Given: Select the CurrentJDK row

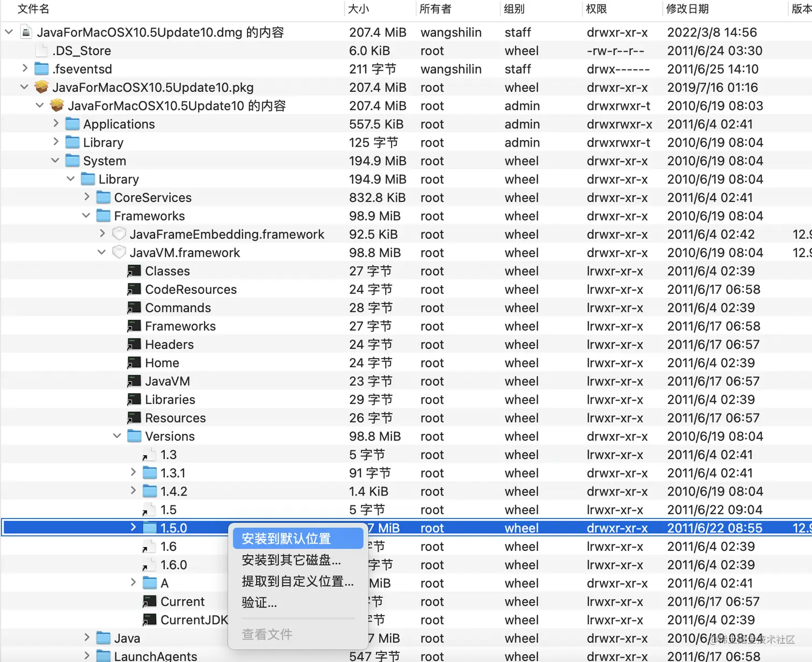Looking at the screenshot, I should (406, 620).
